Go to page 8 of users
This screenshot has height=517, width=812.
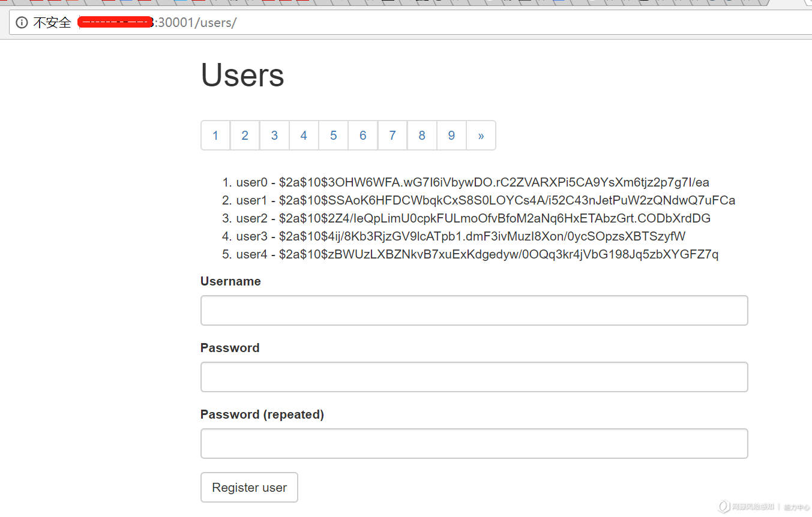(x=422, y=136)
